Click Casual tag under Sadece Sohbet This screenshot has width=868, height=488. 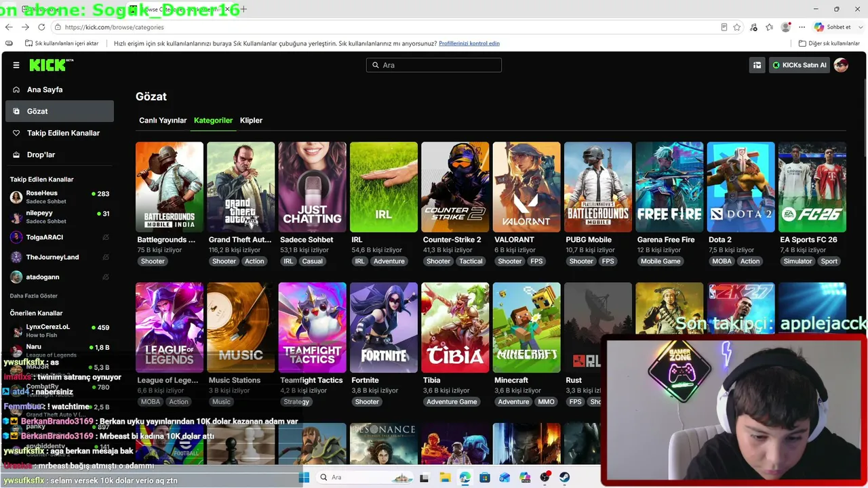[x=313, y=262]
